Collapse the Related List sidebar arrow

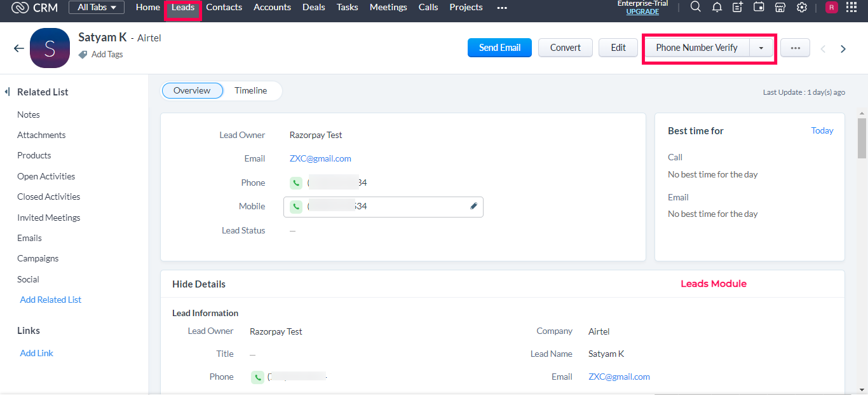point(7,92)
